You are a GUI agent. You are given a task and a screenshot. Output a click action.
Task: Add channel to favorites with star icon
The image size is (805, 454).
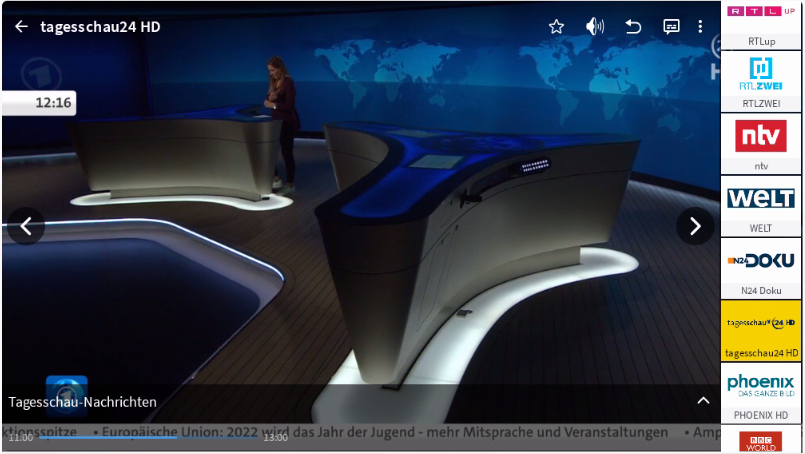pyautogui.click(x=556, y=26)
